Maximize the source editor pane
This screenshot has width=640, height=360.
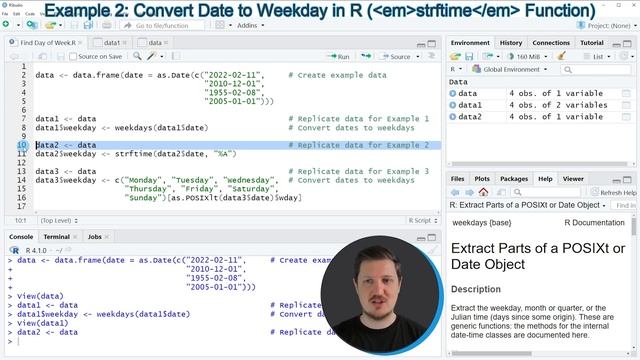pos(431,43)
